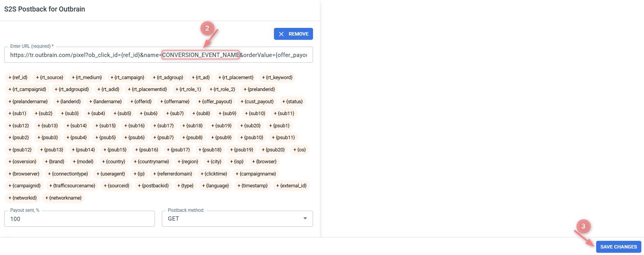Image resolution: width=644 pixels, height=255 pixels.
Task: Add the {ref_id} token
Action: click(18, 78)
